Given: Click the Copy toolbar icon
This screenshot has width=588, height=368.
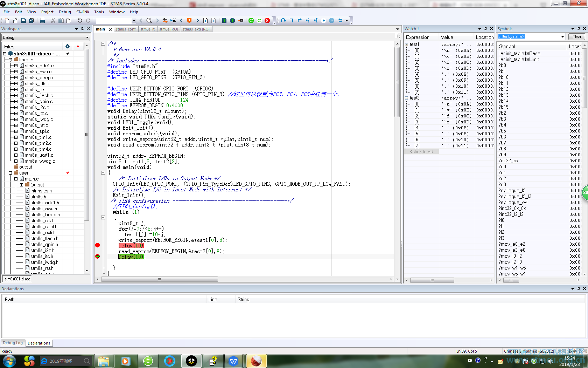Looking at the screenshot, I should click(61, 21).
